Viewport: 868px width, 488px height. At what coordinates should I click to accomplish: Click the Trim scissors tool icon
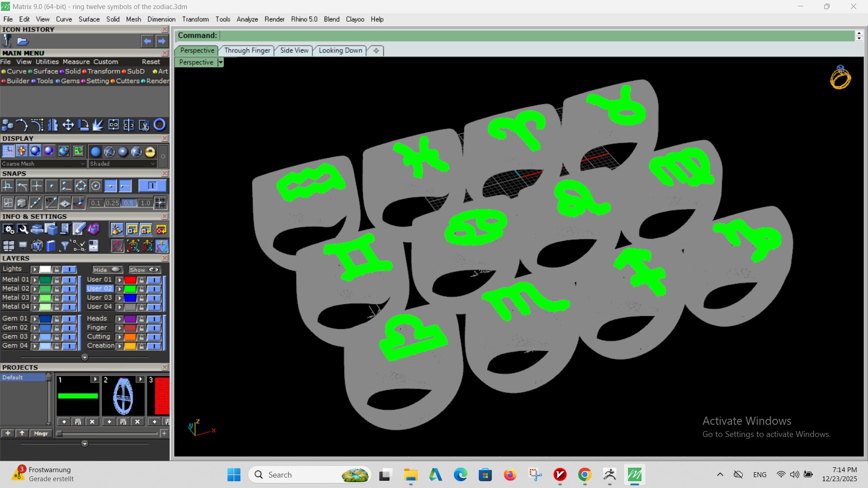click(x=144, y=125)
